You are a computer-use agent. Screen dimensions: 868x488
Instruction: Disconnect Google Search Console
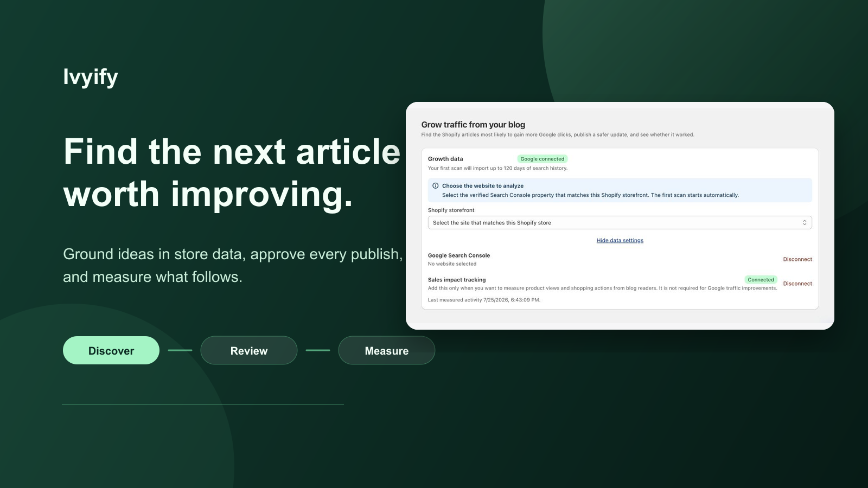pyautogui.click(x=797, y=259)
